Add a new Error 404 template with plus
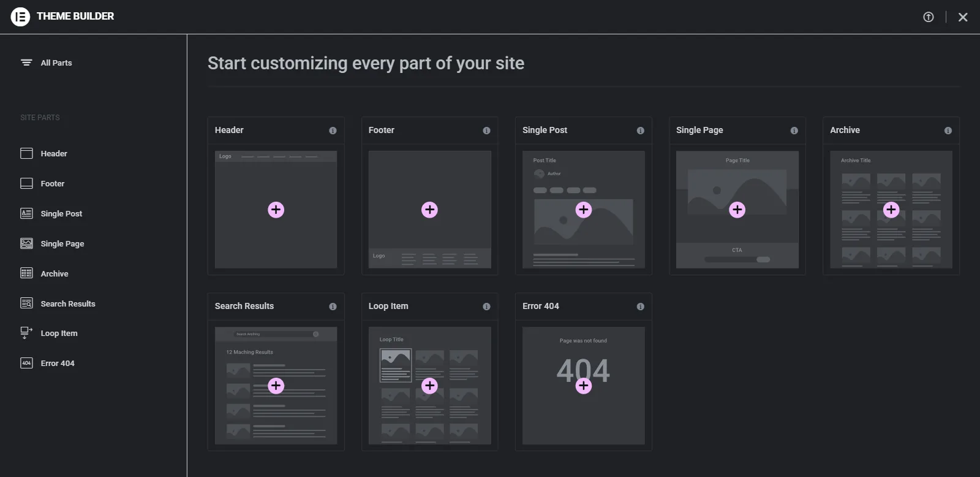980x477 pixels. (x=584, y=386)
